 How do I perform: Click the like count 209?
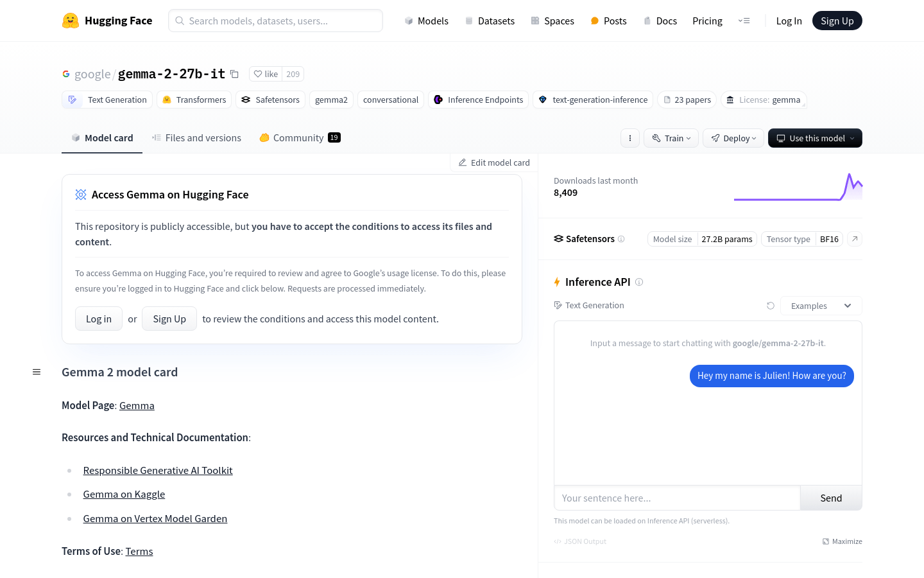pos(293,74)
